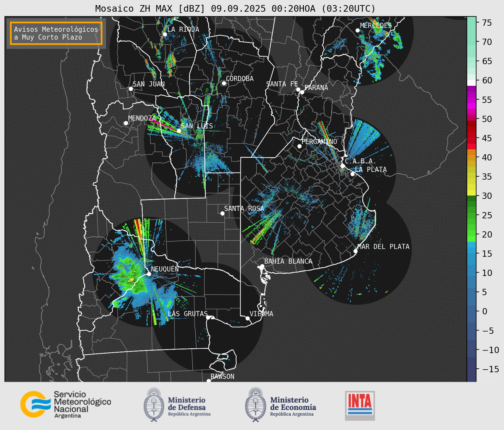Click the LAS GRUTAS city marker dot
Screen dimensions: 504x430
pyautogui.click(x=208, y=317)
